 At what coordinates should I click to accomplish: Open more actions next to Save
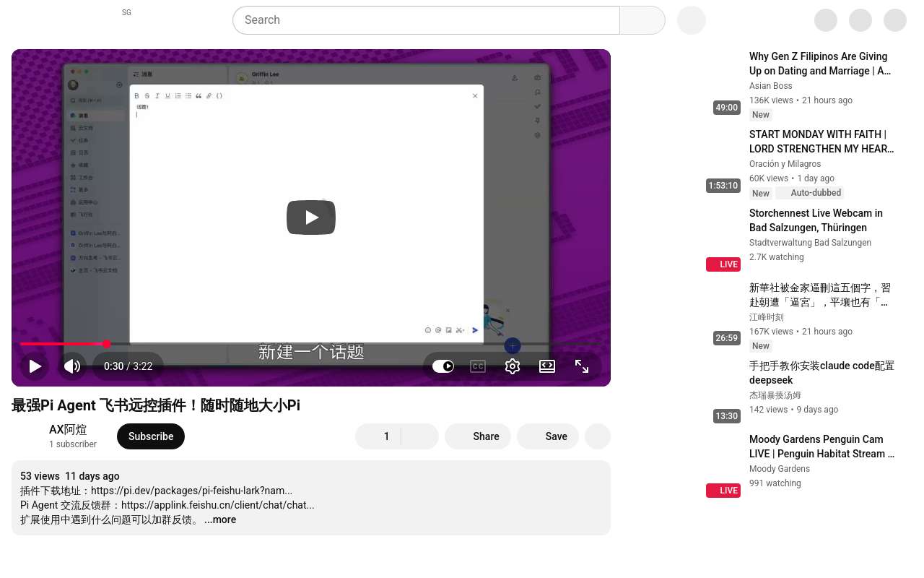coord(598,436)
